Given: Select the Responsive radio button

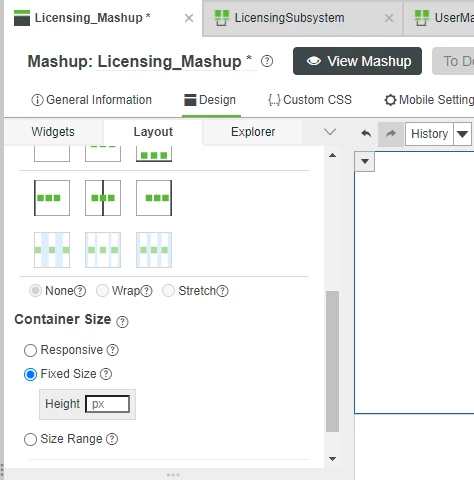Looking at the screenshot, I should coord(30,350).
